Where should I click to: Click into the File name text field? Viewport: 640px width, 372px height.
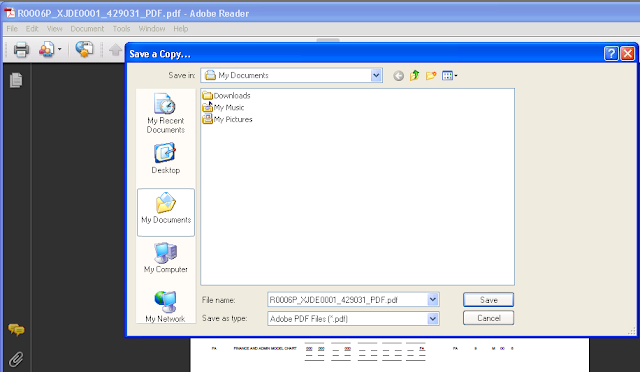(x=347, y=300)
